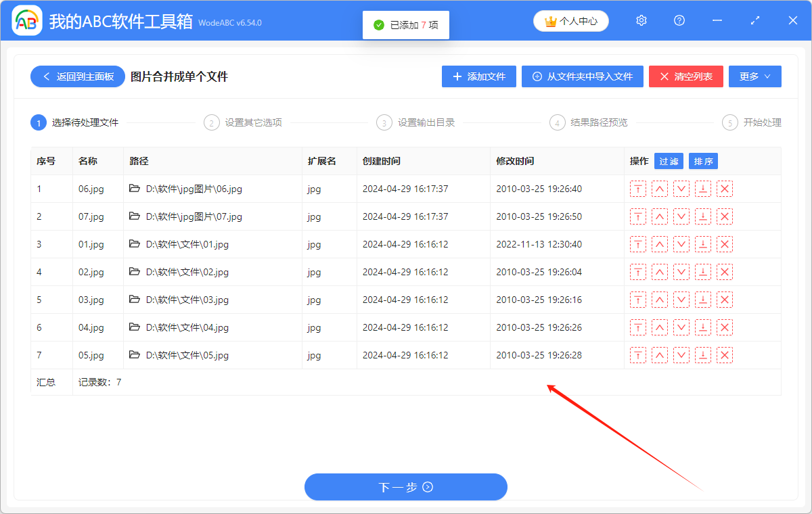The width and height of the screenshot is (812, 514).
Task: Click 下一步 to proceed
Action: click(x=405, y=487)
